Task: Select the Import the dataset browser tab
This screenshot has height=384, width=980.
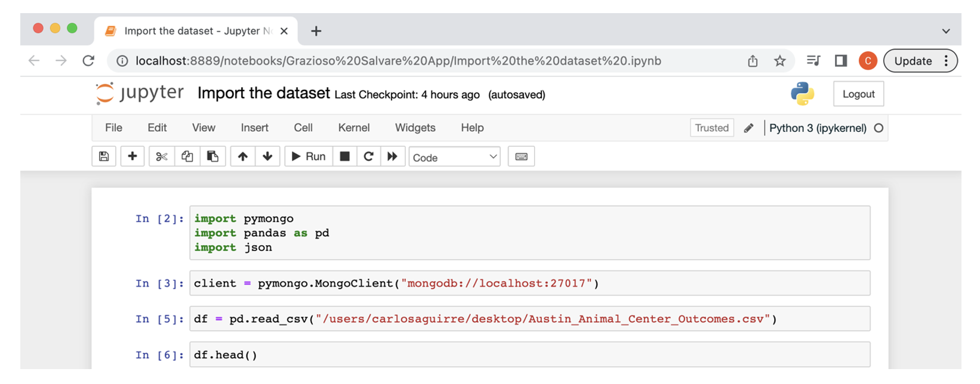Action: point(196,31)
